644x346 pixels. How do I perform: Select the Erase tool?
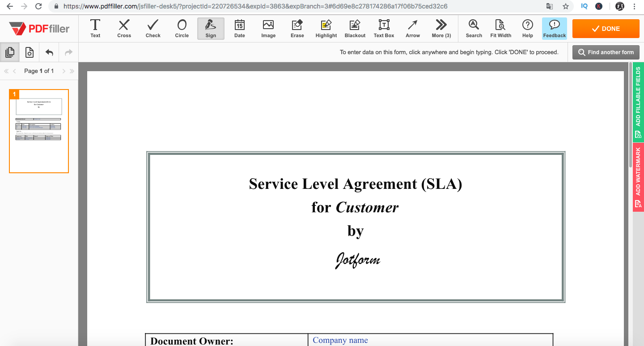pos(297,29)
